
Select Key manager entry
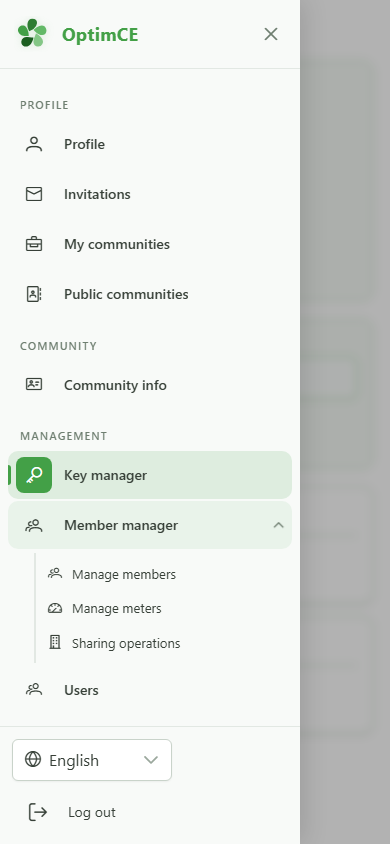(x=150, y=475)
